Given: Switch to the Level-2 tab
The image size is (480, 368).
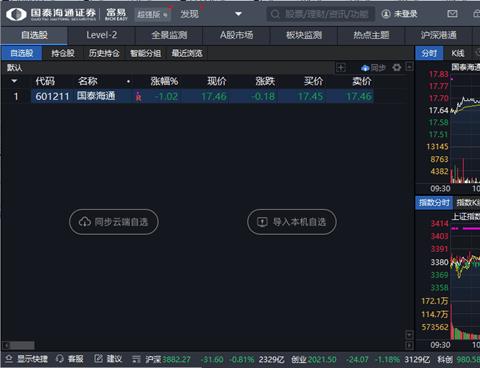Looking at the screenshot, I should 101,35.
